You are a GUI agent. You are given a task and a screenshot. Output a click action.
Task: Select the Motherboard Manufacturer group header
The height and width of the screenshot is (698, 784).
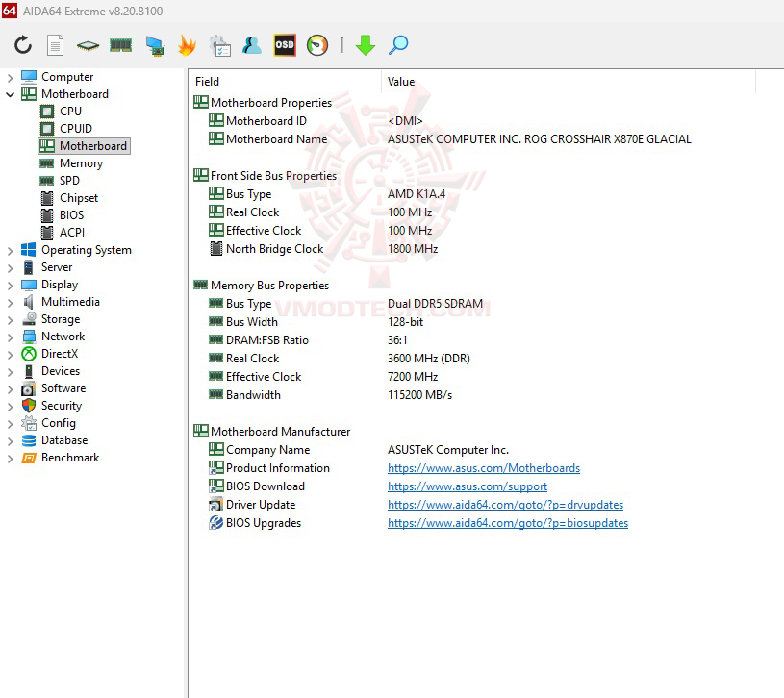click(272, 432)
